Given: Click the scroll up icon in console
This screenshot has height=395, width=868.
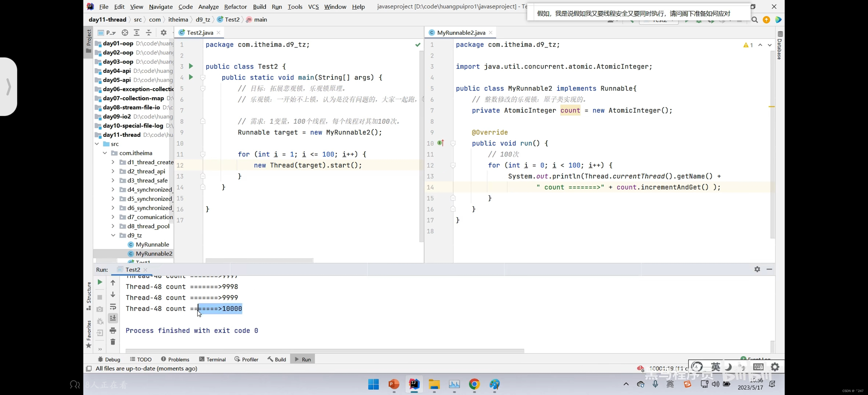Looking at the screenshot, I should (113, 283).
